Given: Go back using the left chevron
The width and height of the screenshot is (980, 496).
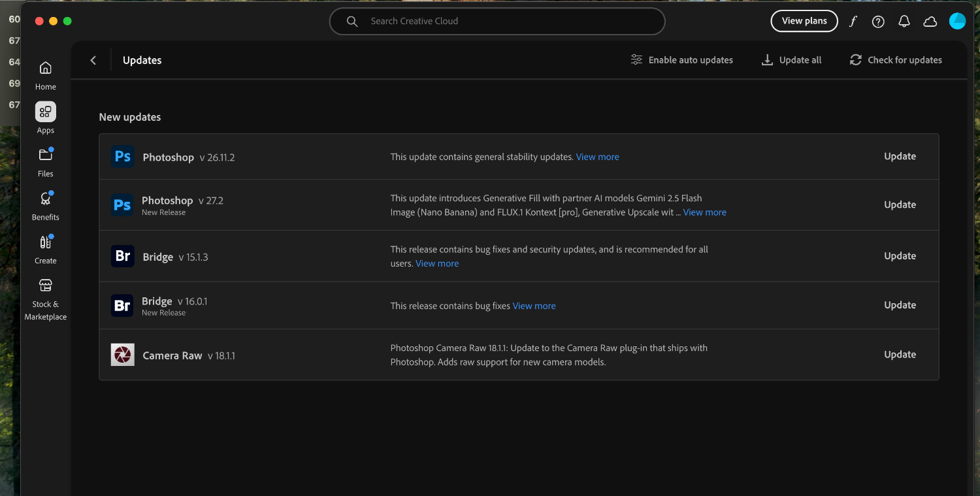Looking at the screenshot, I should (x=93, y=60).
